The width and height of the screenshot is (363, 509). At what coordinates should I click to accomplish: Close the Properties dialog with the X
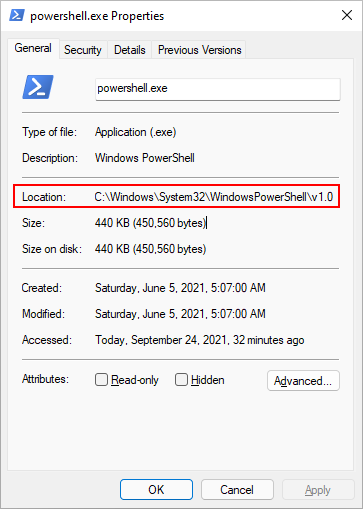point(347,15)
